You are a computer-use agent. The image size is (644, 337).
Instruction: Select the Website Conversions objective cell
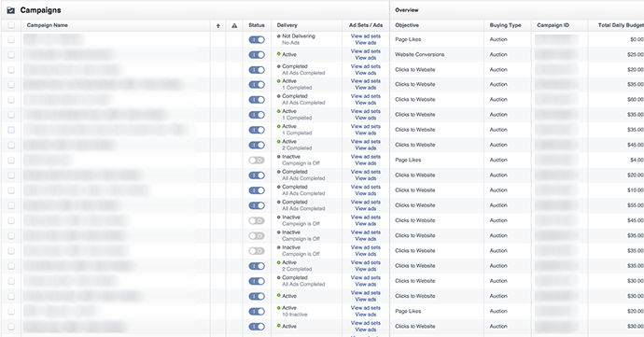420,55
